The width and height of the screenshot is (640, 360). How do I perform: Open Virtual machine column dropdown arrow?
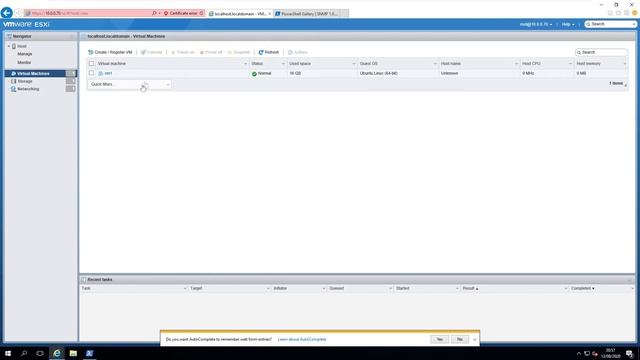pyautogui.click(x=245, y=64)
